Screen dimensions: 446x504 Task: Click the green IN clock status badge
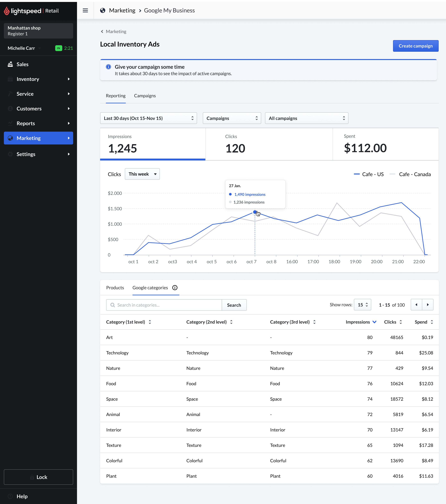tap(58, 48)
